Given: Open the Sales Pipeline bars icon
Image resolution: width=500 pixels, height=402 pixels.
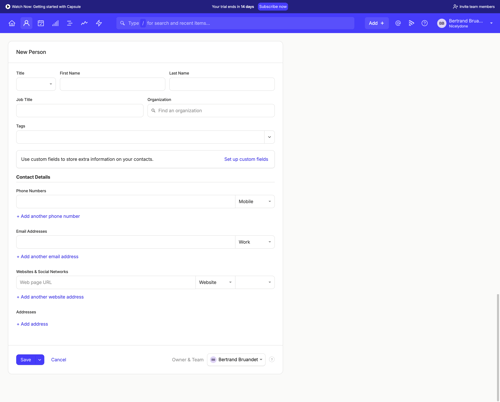Looking at the screenshot, I should coord(55,23).
